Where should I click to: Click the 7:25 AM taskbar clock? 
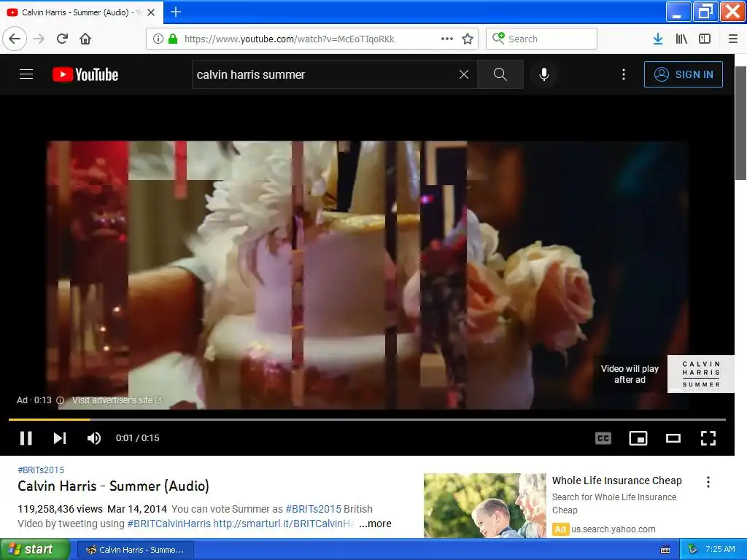(720, 549)
